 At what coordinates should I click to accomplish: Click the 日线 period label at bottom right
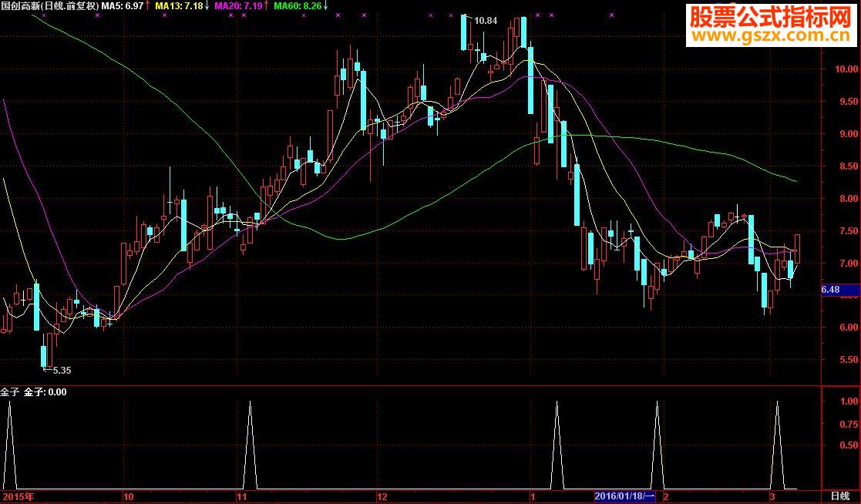[840, 496]
